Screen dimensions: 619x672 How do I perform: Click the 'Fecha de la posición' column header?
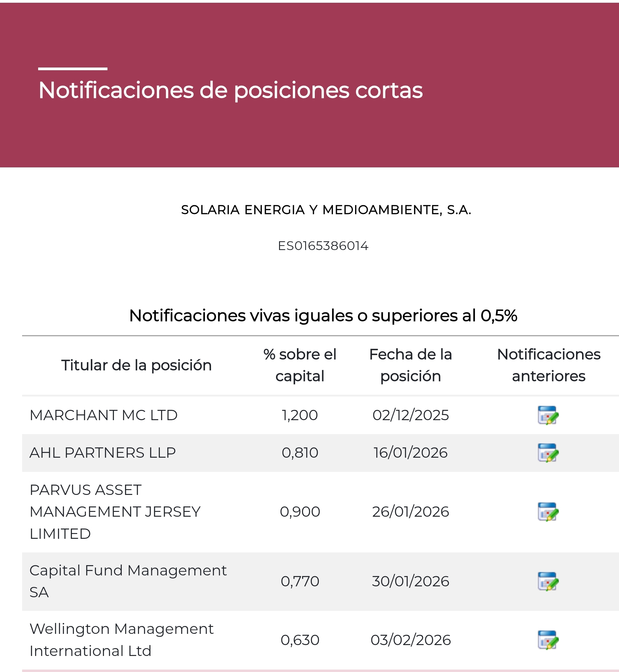pyautogui.click(x=410, y=365)
